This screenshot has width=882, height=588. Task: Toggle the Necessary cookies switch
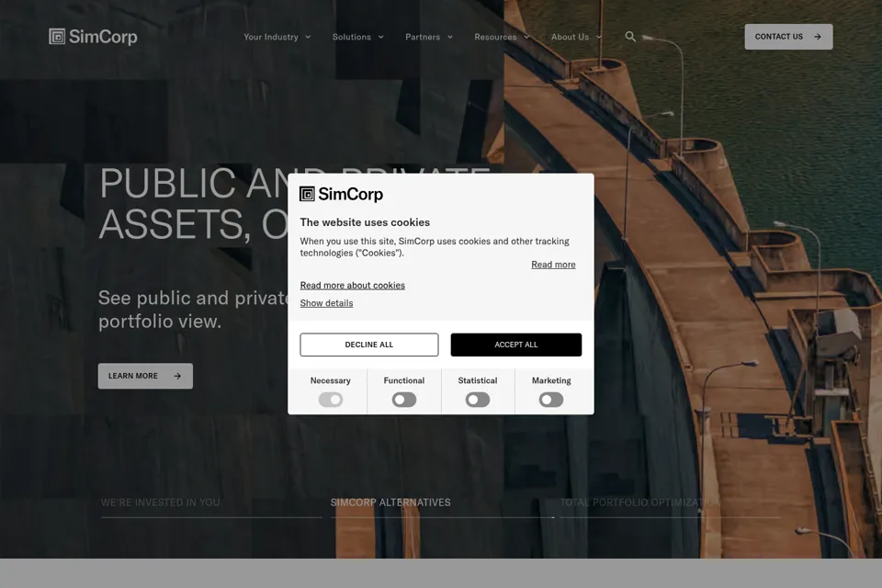tap(330, 400)
